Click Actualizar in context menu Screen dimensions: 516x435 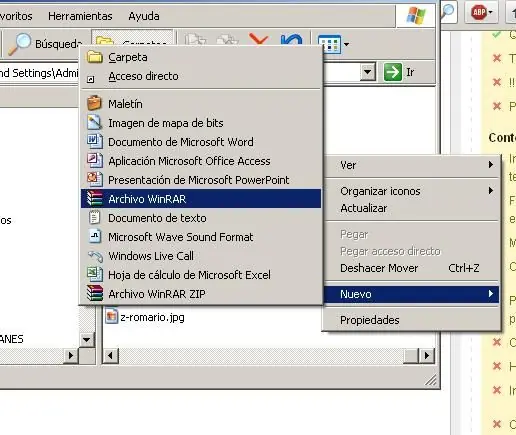tap(412, 208)
